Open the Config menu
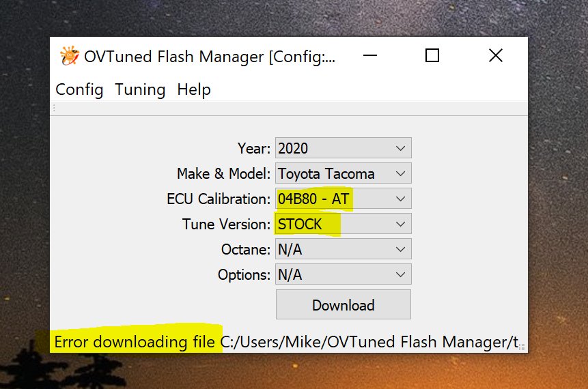 79,89
